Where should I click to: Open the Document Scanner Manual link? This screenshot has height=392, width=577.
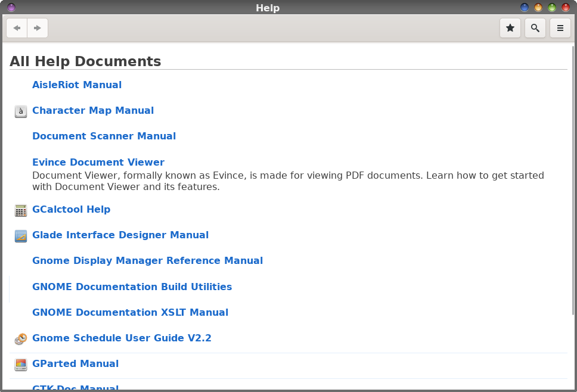(104, 136)
